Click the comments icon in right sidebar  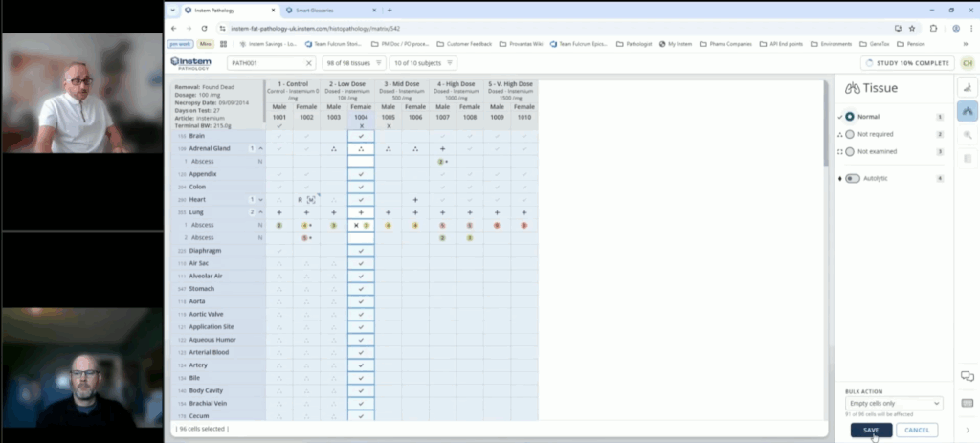tap(967, 376)
